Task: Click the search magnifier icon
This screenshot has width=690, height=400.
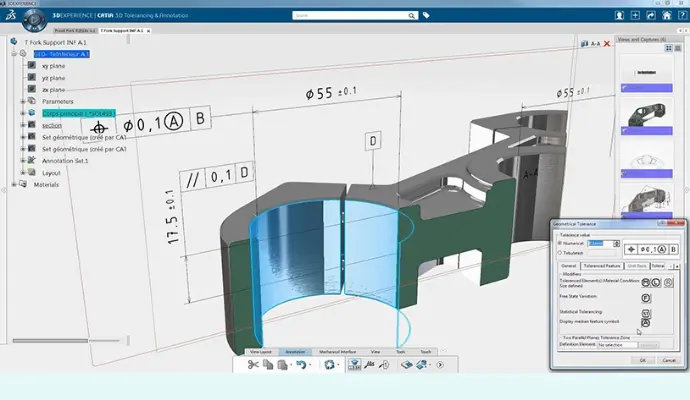Action: (411, 15)
